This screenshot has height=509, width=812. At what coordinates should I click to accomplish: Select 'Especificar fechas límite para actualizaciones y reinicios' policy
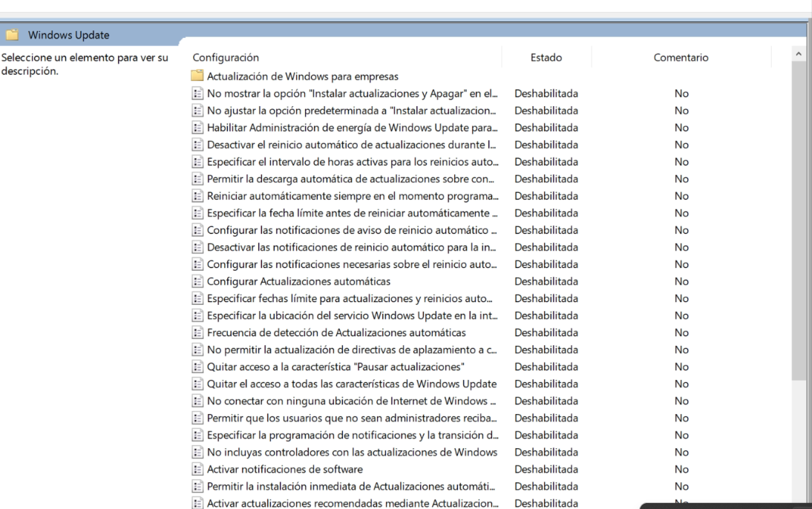(x=351, y=298)
